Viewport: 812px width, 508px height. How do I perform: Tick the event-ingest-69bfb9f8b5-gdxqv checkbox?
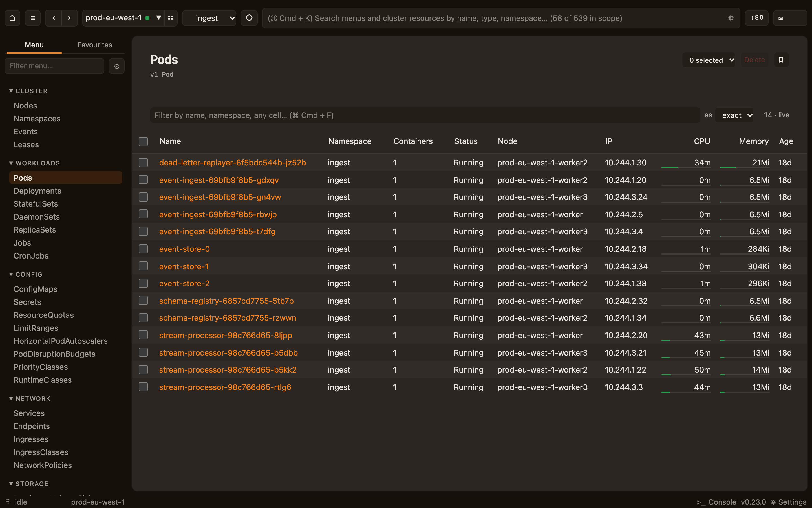[143, 180]
